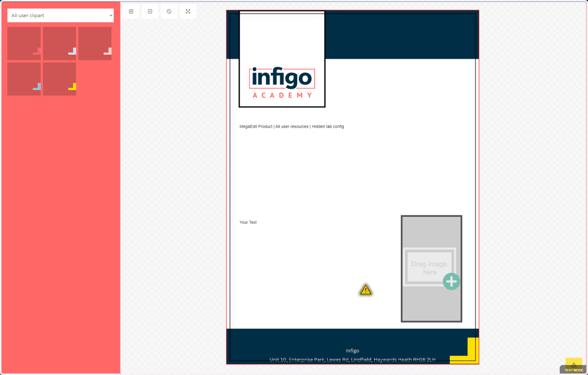This screenshot has height=375, width=588.
Task: Select the Your Text field on canvas
Action: [248, 222]
